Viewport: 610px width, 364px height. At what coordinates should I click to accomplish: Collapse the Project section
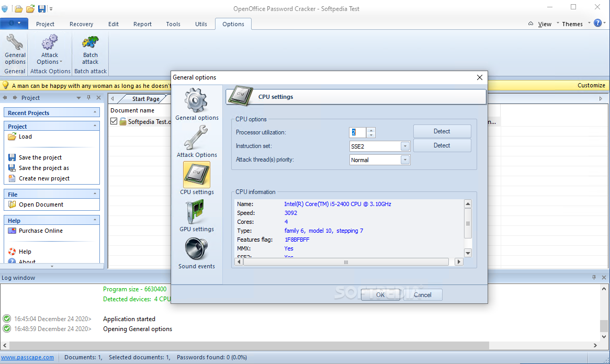[x=95, y=126]
